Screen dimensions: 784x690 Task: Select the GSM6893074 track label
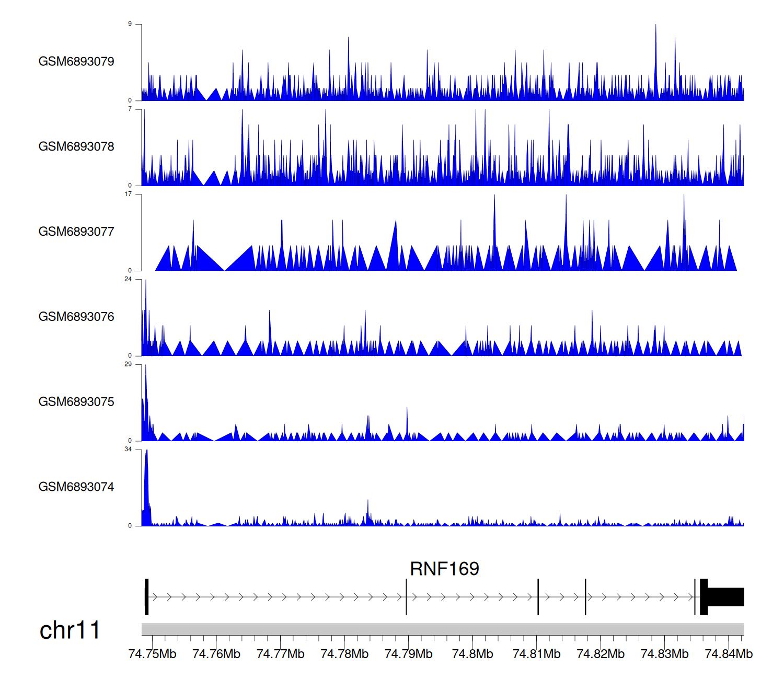76,487
